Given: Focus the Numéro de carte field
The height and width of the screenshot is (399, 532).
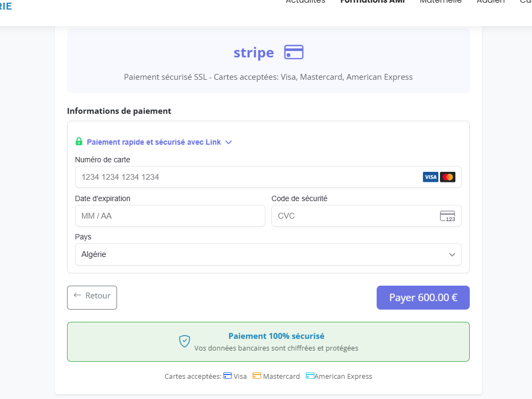Looking at the screenshot, I should [x=268, y=177].
